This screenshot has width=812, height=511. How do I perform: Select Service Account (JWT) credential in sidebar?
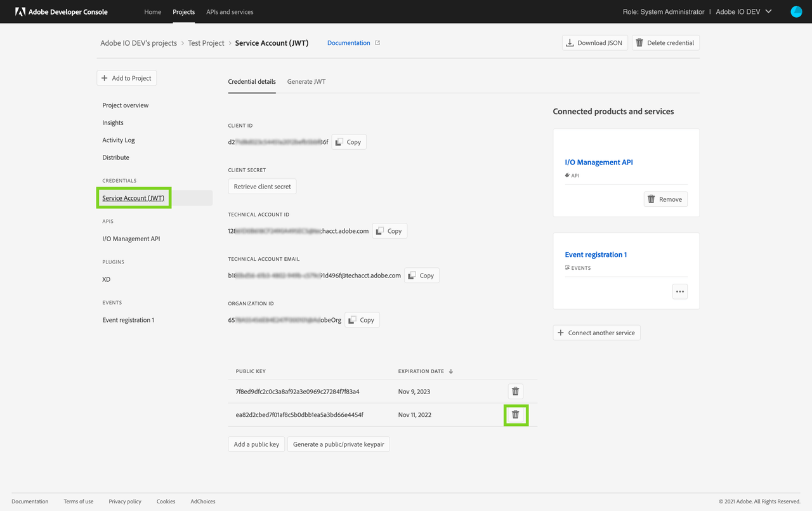tap(133, 198)
